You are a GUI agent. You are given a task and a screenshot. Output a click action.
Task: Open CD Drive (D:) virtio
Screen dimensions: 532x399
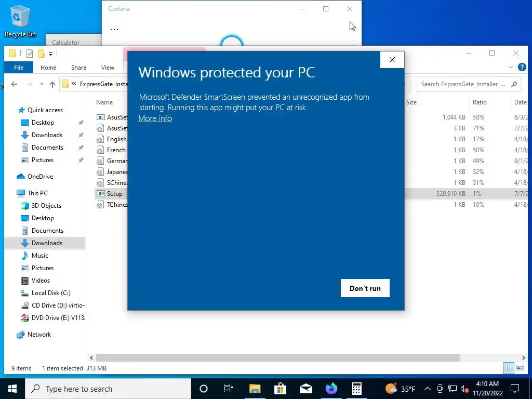click(58, 305)
